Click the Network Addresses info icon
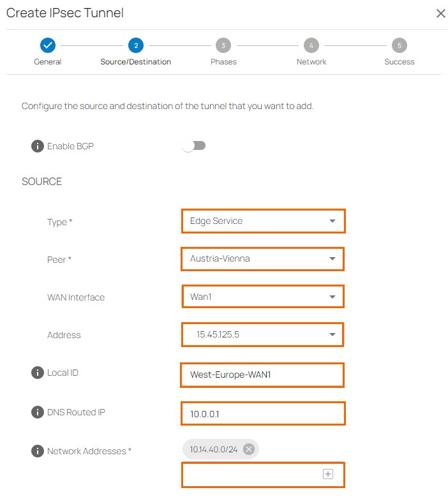Screen dimensions: 448x497 pyautogui.click(x=38, y=451)
